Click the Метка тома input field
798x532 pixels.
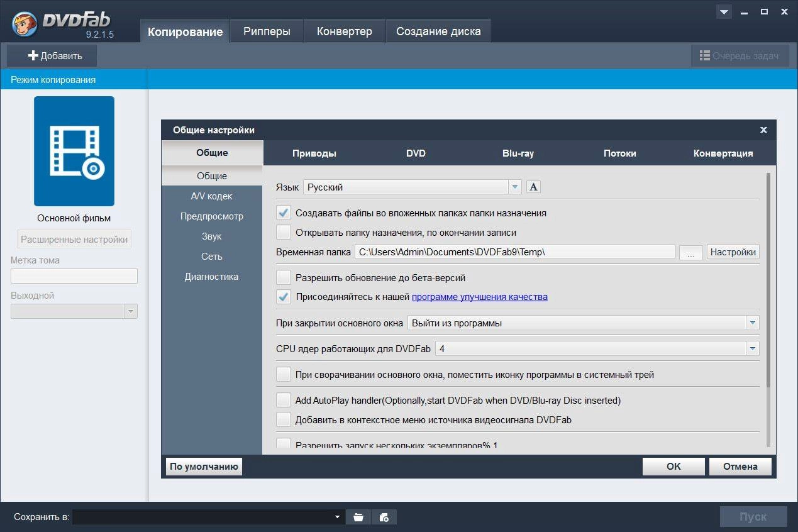coord(74,276)
